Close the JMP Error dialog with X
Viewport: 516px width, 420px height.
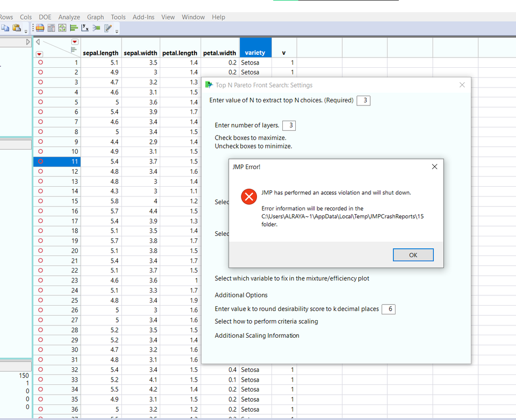pyautogui.click(x=434, y=167)
